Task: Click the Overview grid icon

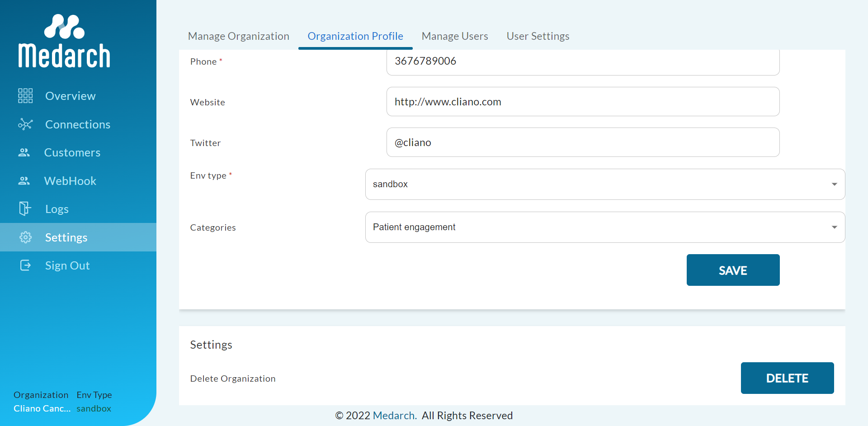Action: coord(25,96)
